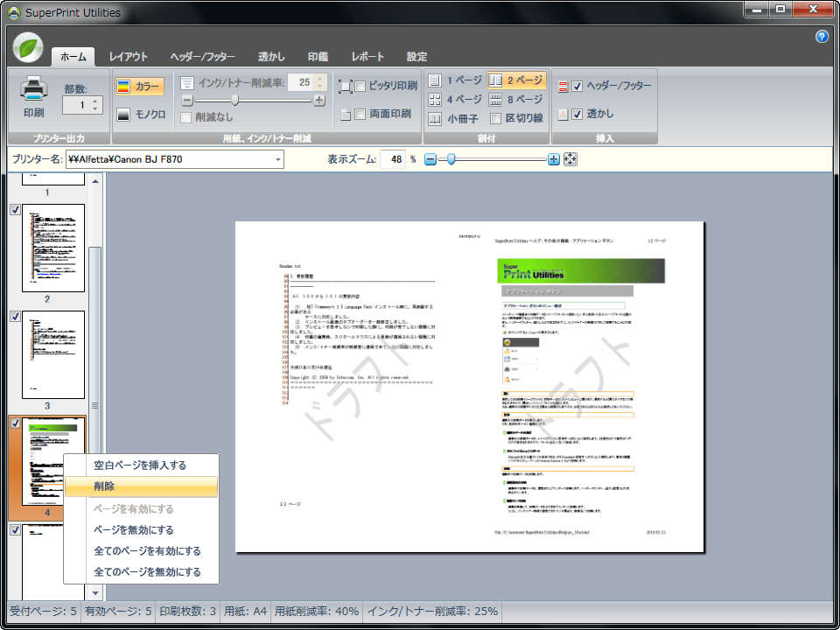This screenshot has width=840, height=630.
Task: Uncheck the 透かし insert checkbox
Action: pyautogui.click(x=577, y=114)
